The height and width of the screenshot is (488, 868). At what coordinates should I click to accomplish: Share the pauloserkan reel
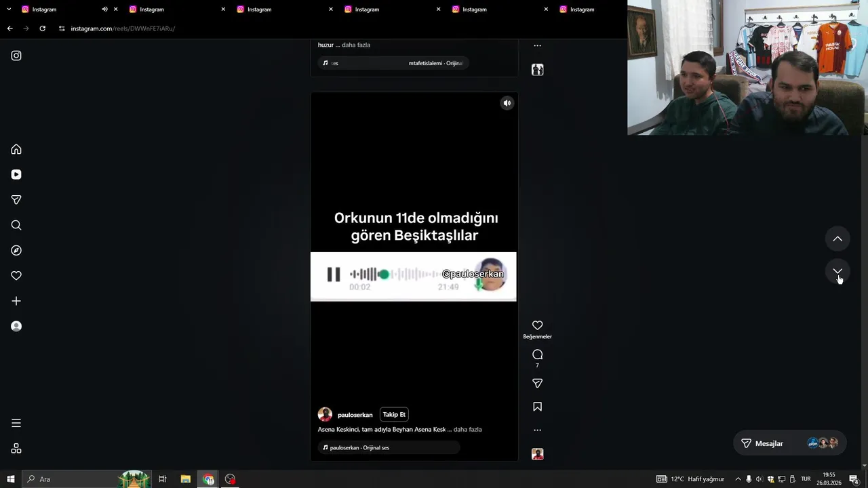pos(537,384)
